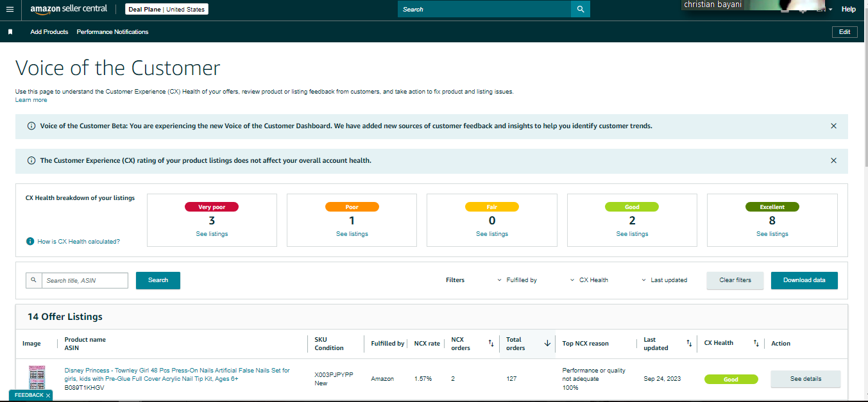
Task: See listings under Fair
Action: (x=492, y=234)
